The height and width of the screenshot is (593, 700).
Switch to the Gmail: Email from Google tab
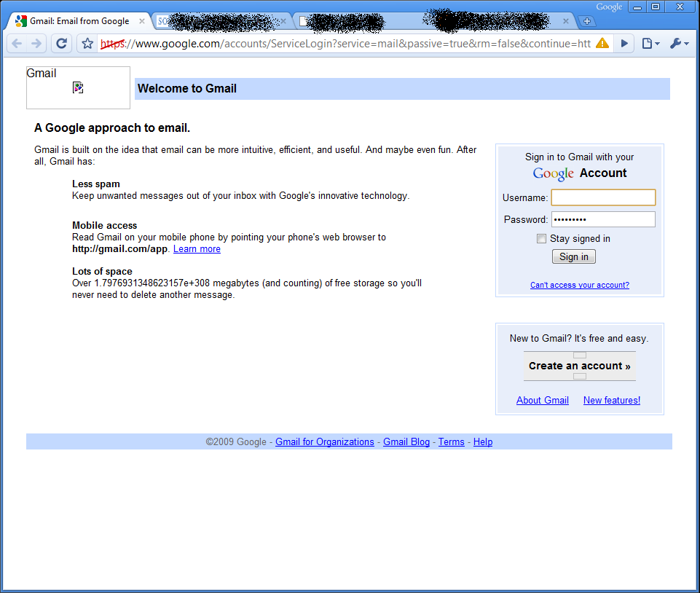point(79,21)
